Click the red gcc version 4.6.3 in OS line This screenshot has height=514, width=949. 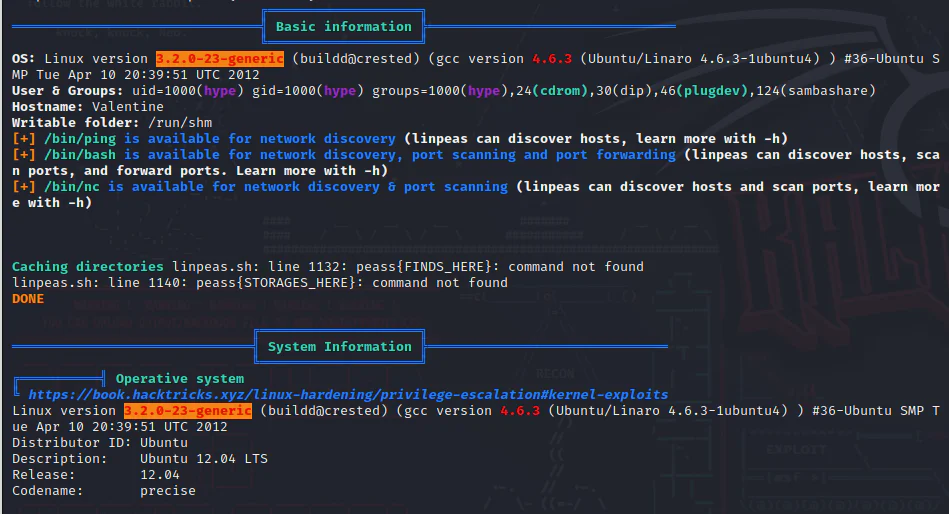tap(552, 59)
